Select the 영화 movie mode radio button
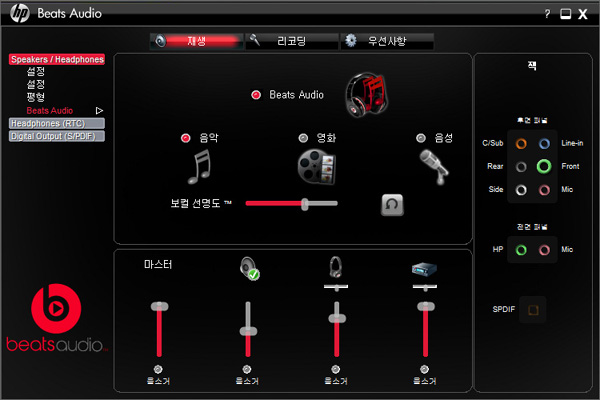Viewport: 600px width, 400px height. click(x=303, y=138)
